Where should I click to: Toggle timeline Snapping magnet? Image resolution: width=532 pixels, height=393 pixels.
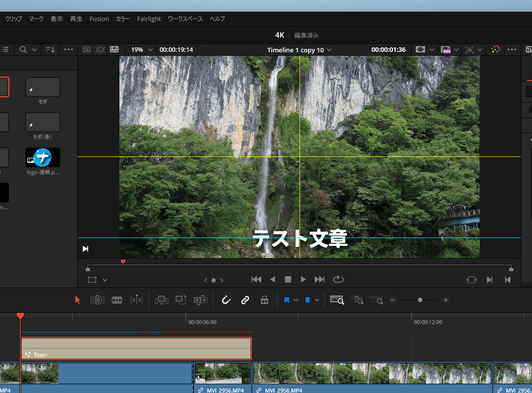click(x=226, y=300)
